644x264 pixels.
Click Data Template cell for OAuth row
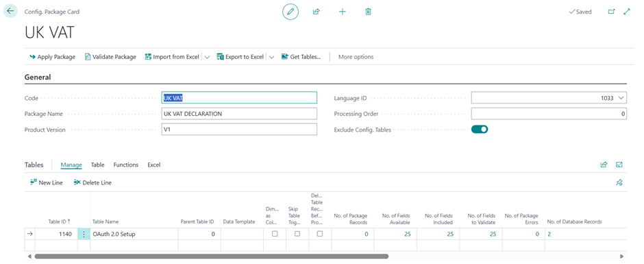tap(242, 234)
